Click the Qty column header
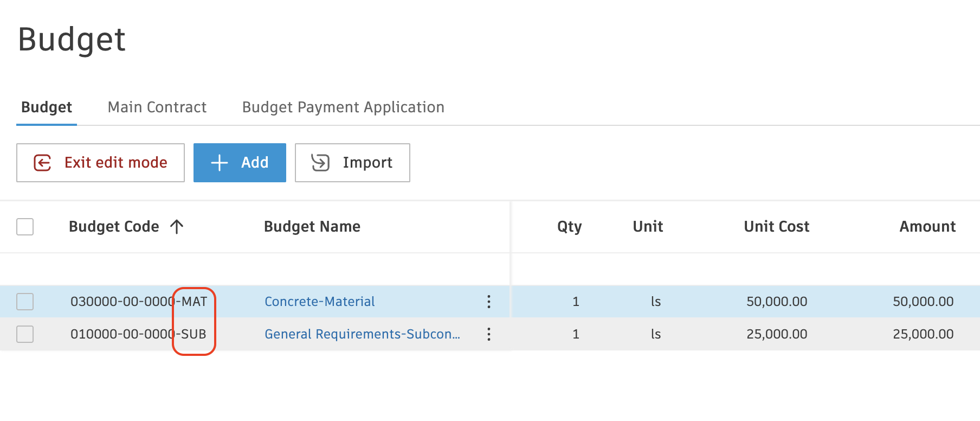Image resolution: width=980 pixels, height=421 pixels. coord(569,227)
